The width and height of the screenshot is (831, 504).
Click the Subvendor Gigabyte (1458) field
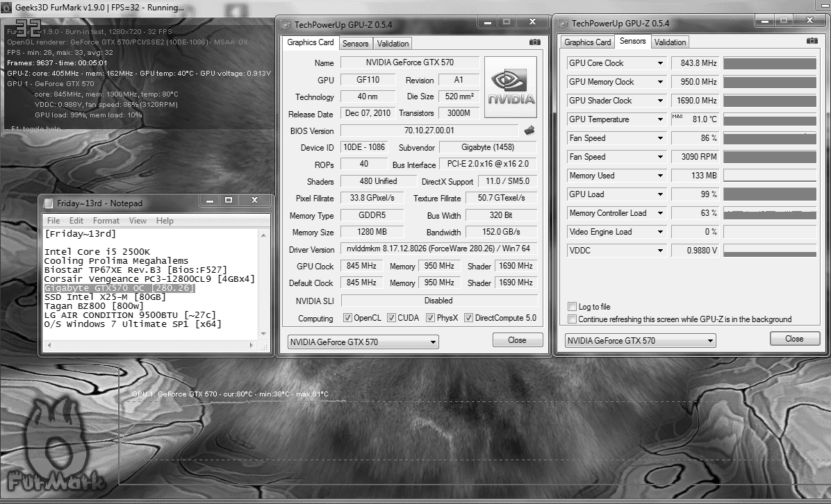pos(488,147)
